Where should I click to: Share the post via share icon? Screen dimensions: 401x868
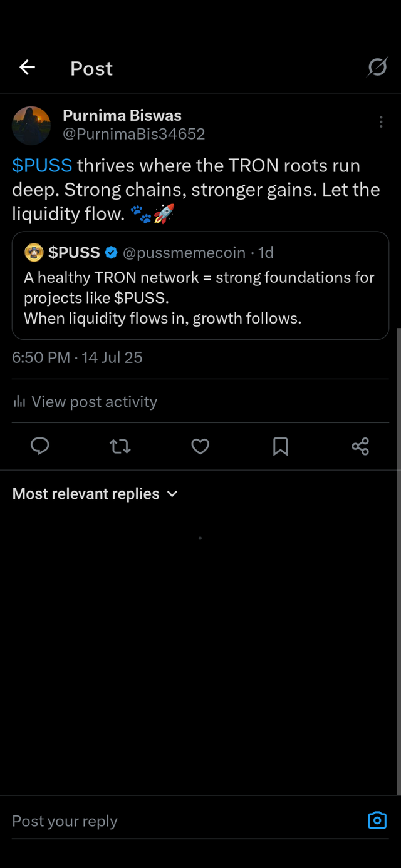(x=360, y=446)
